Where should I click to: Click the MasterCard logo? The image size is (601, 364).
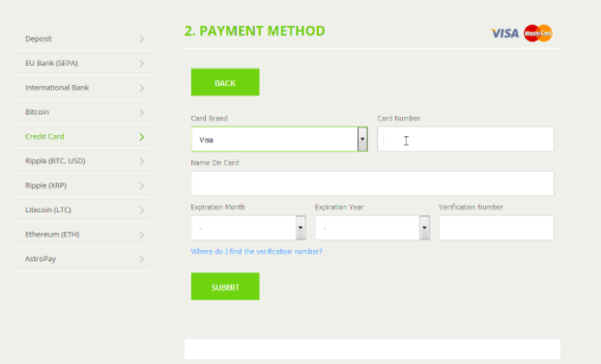tap(538, 34)
